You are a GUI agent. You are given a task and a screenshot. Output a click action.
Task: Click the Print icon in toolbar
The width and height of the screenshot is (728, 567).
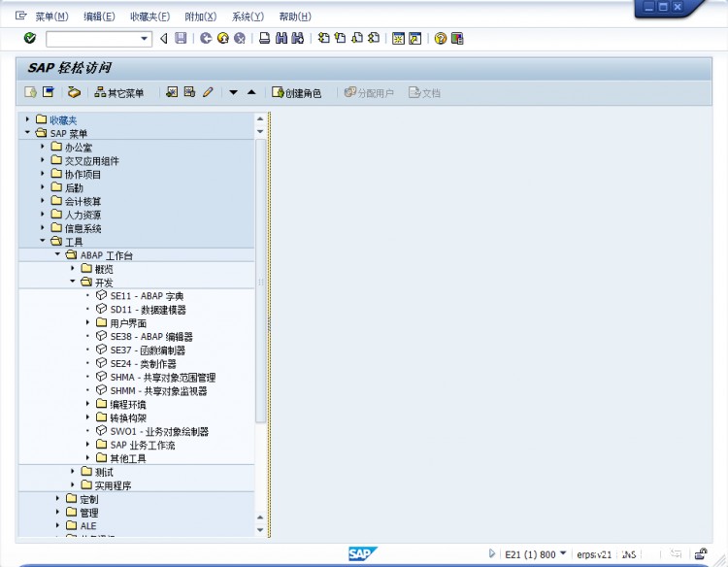click(x=265, y=39)
